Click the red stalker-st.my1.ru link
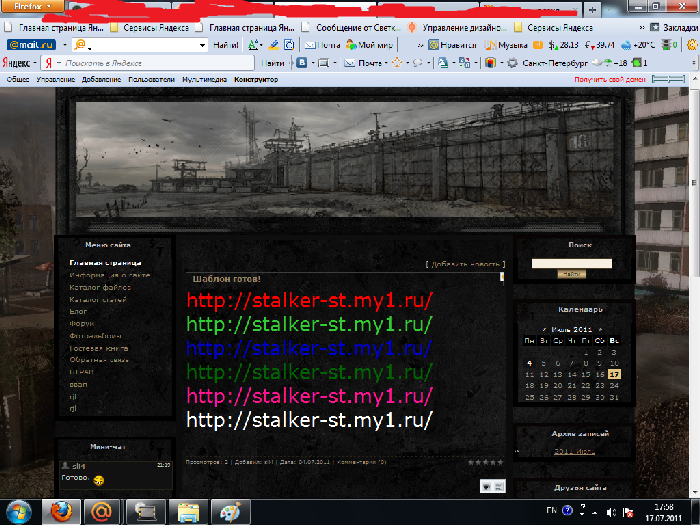The width and height of the screenshot is (700, 525). click(309, 300)
